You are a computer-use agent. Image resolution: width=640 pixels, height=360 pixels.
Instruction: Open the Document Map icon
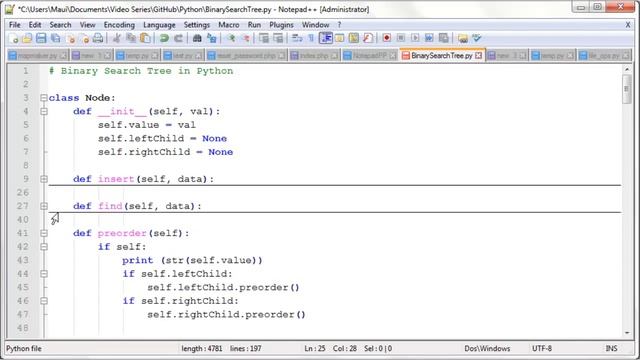pyautogui.click(x=353, y=38)
